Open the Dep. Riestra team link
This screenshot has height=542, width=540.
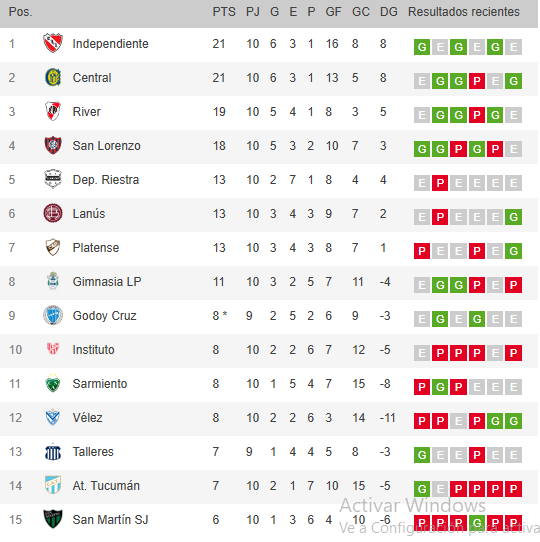(106, 180)
